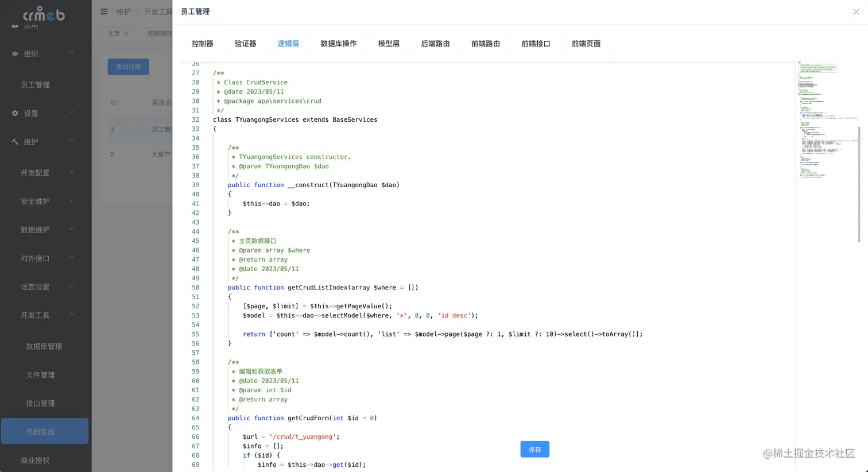The width and height of the screenshot is (868, 472).
Task: Expand the 对外接口 submenu chevron
Action: pyautogui.click(x=72, y=257)
